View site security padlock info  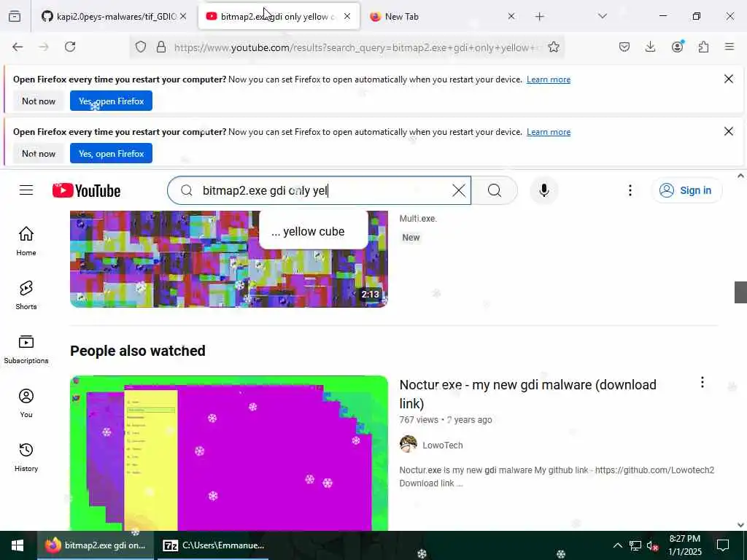[x=161, y=47]
